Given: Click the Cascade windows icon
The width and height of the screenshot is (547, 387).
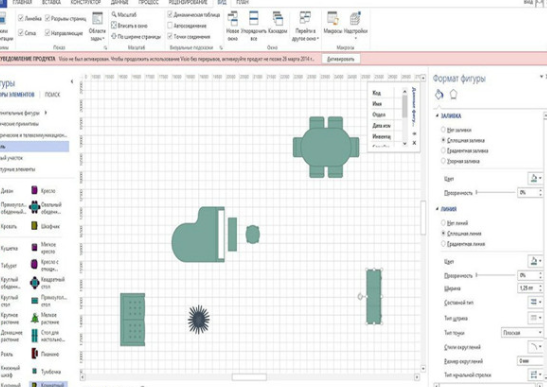Looking at the screenshot, I should (278, 18).
